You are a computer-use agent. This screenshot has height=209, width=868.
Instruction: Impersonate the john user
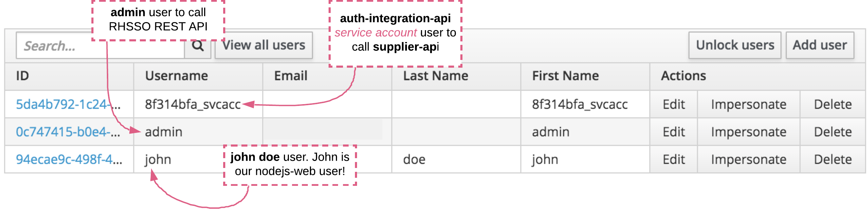click(x=749, y=160)
